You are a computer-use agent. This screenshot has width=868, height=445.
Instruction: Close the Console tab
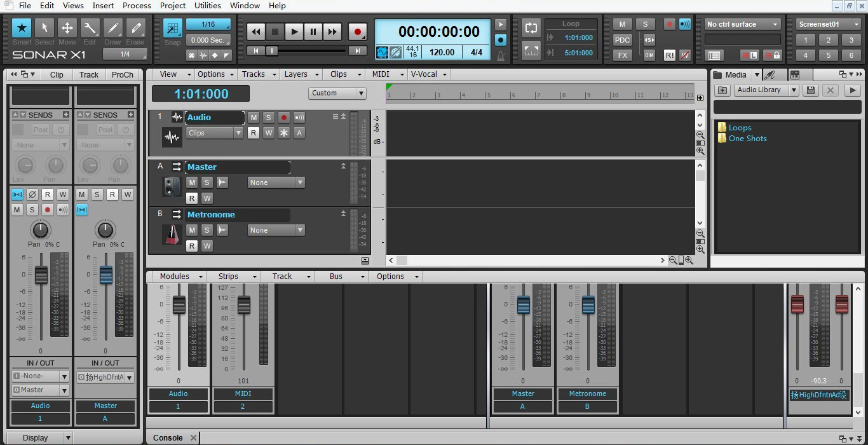click(x=194, y=437)
